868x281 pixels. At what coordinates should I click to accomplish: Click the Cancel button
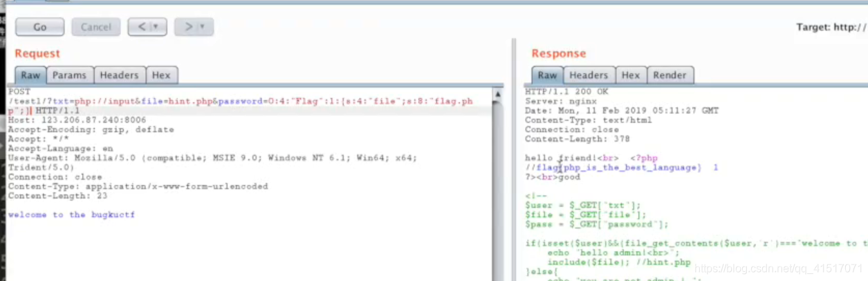tap(95, 27)
